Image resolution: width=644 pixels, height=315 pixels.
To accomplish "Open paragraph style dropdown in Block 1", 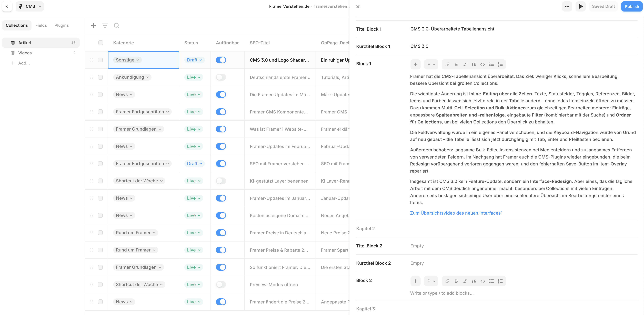I will coord(431,65).
